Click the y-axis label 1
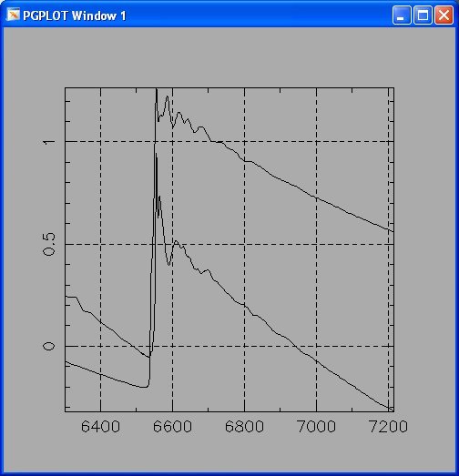Viewport: 459px width, 476px height. click(x=49, y=142)
